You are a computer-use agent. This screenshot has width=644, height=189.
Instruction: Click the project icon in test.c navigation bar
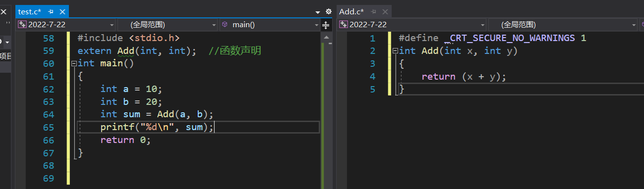click(x=23, y=24)
